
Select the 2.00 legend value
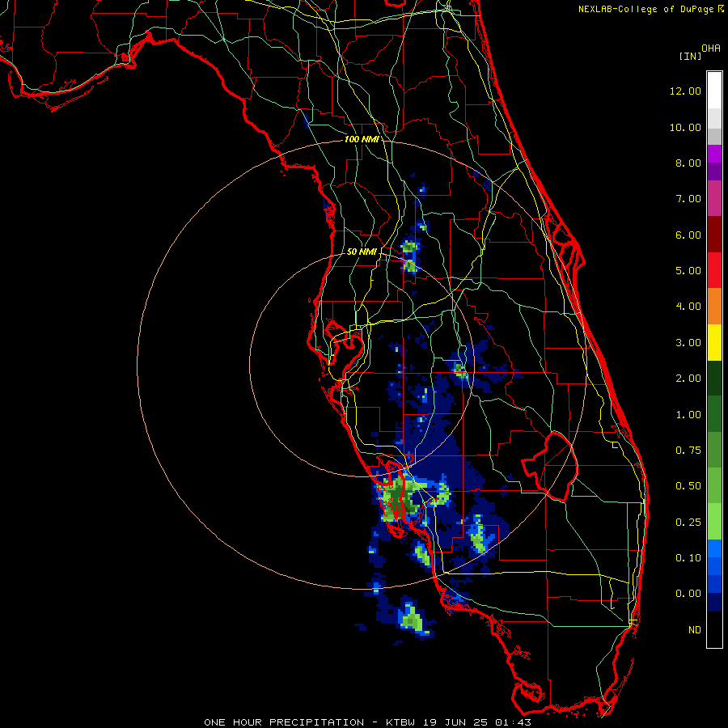click(x=688, y=379)
